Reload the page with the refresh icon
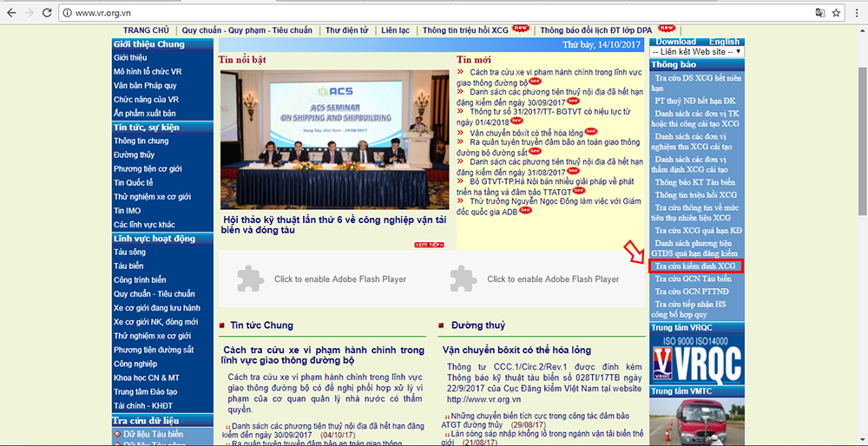The image size is (868, 446). pos(47,13)
